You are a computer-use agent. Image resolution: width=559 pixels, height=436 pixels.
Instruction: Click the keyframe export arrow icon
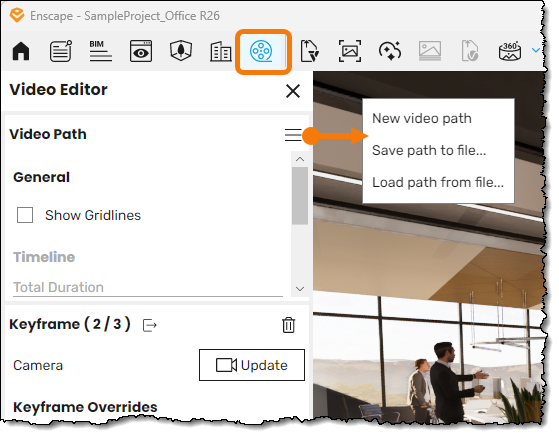tap(150, 325)
